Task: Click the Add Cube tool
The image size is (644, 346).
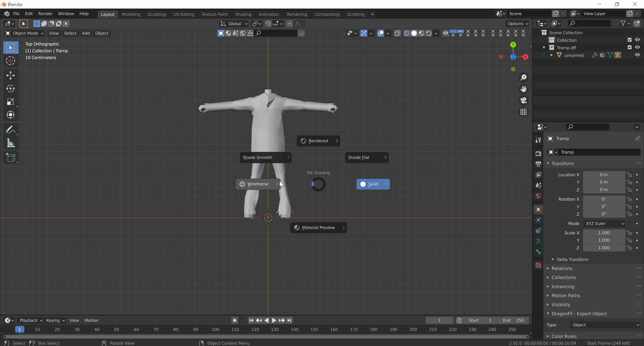Action: point(11,158)
